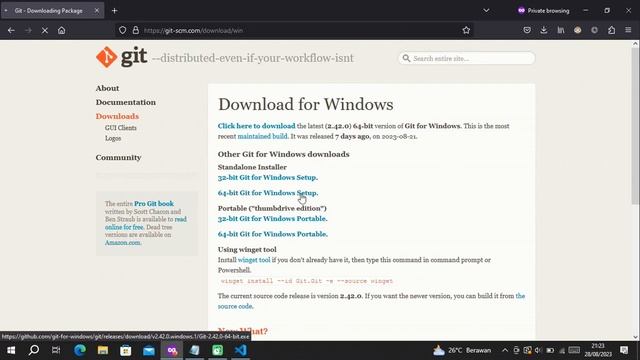The image size is (640, 360).
Task: Open the Downloads section
Action: tap(117, 116)
